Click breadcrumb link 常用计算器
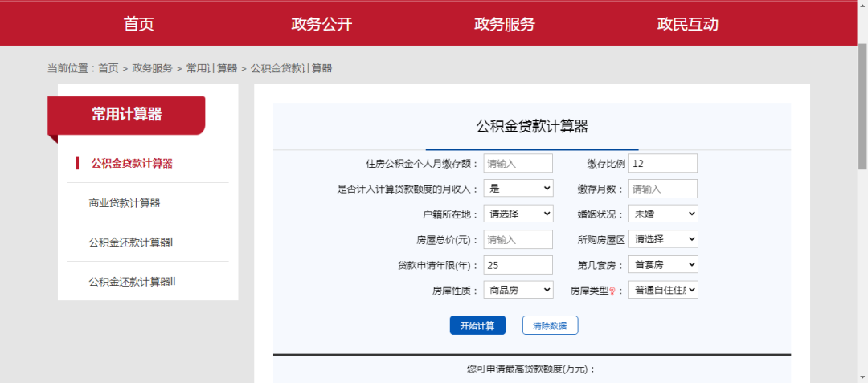The height and width of the screenshot is (383, 868). click(211, 68)
